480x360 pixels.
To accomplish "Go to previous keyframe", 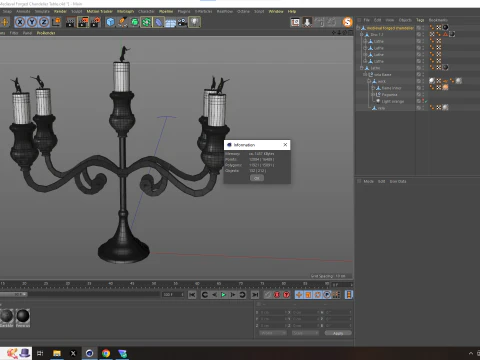I will pos(205,295).
